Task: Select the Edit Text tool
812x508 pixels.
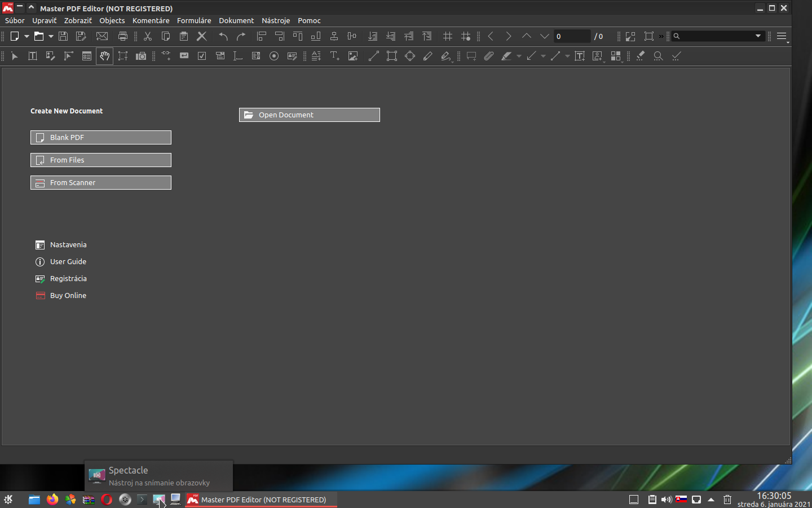Action: pyautogui.click(x=33, y=56)
